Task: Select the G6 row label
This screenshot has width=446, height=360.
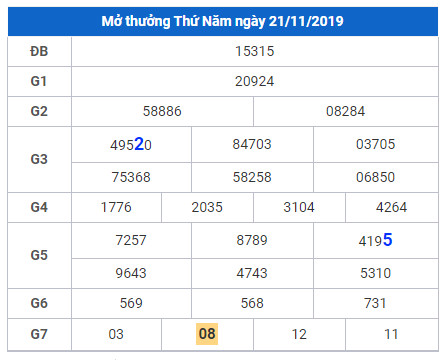Action: pyautogui.click(x=39, y=303)
